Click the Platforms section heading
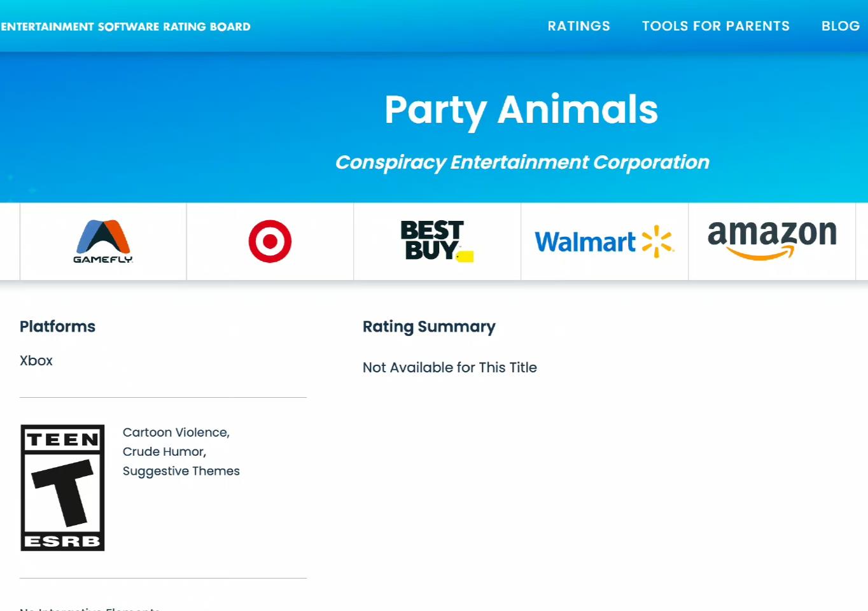The height and width of the screenshot is (611, 868). coord(57,327)
